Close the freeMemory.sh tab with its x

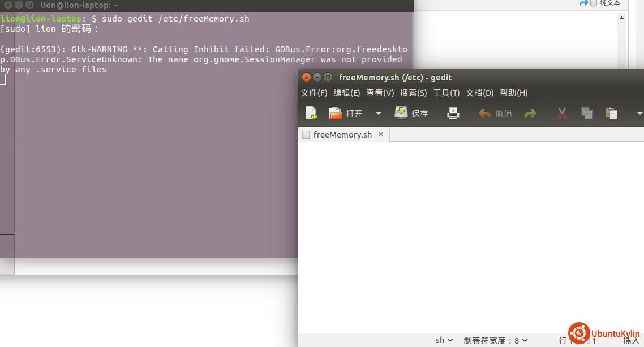(x=381, y=134)
